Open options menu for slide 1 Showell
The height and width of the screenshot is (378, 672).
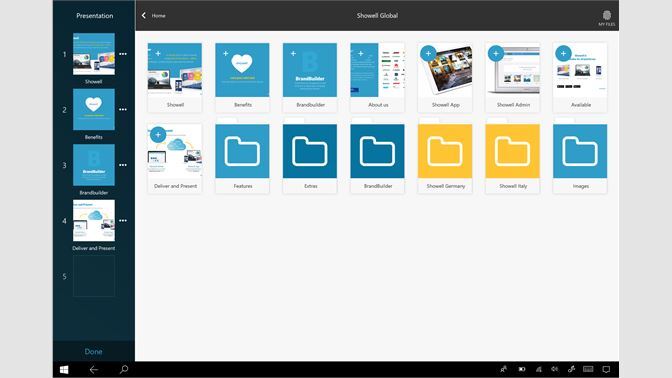[x=123, y=54]
